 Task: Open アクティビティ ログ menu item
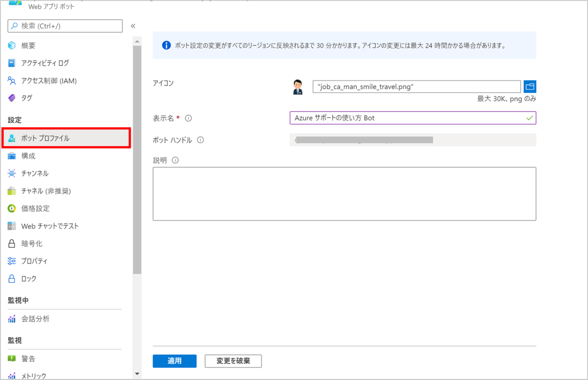(x=45, y=63)
